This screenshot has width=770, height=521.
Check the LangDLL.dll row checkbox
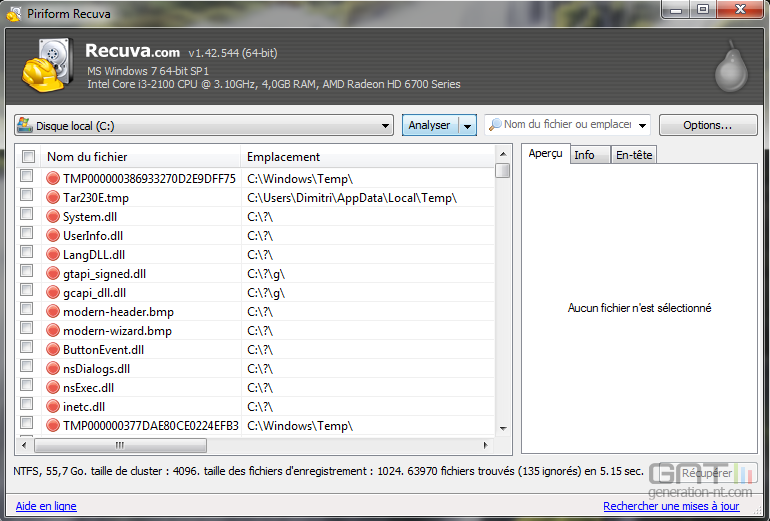coord(27,252)
